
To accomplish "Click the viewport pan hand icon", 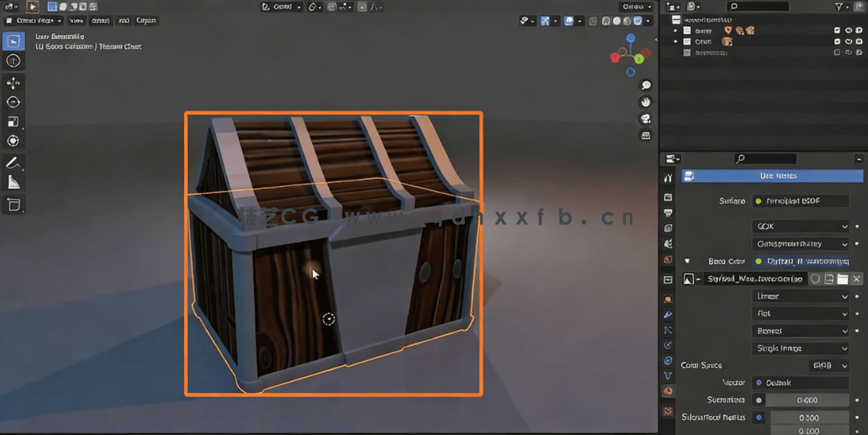I will (645, 101).
